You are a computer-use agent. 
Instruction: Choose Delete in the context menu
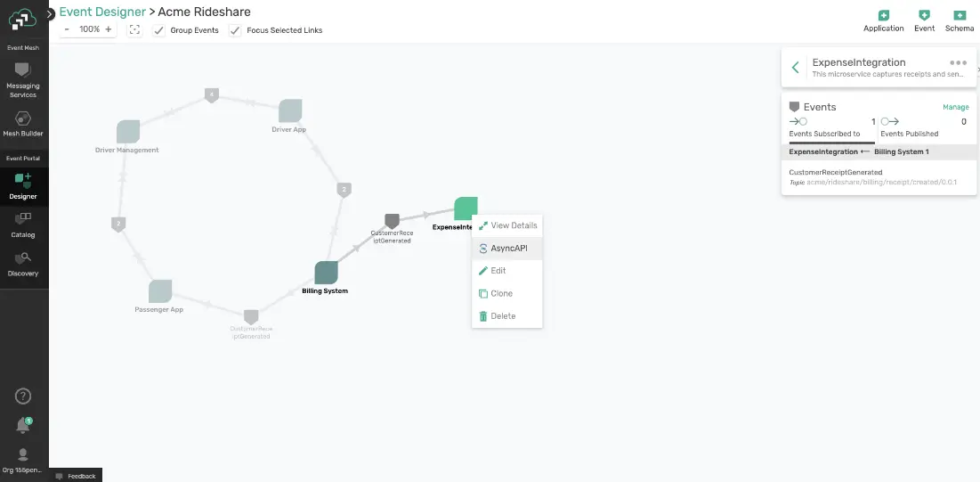tap(502, 316)
